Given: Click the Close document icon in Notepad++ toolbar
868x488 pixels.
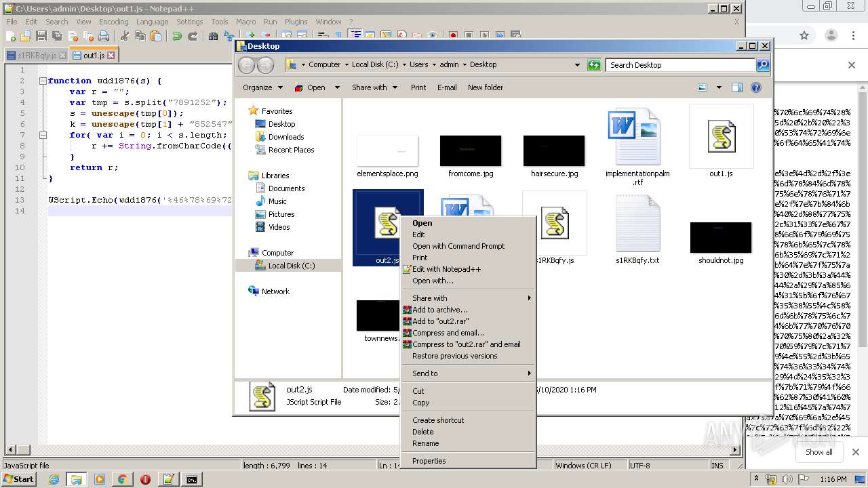Looking at the screenshot, I should 73,36.
